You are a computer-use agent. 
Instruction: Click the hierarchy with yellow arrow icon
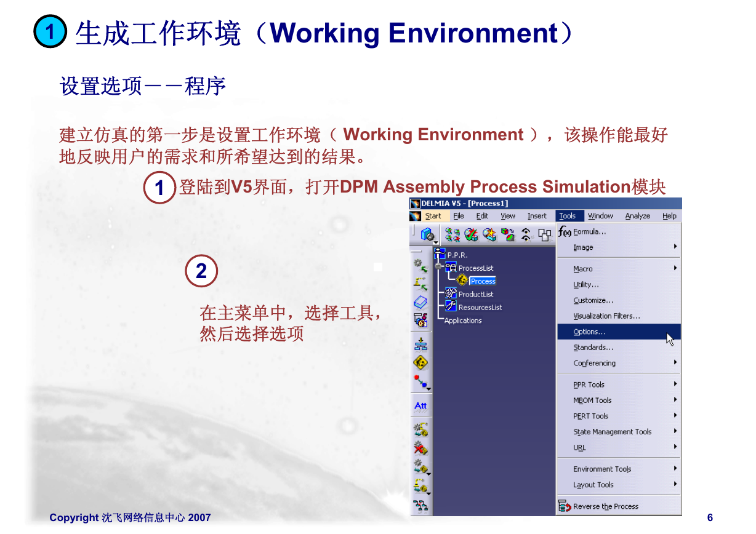click(x=420, y=344)
